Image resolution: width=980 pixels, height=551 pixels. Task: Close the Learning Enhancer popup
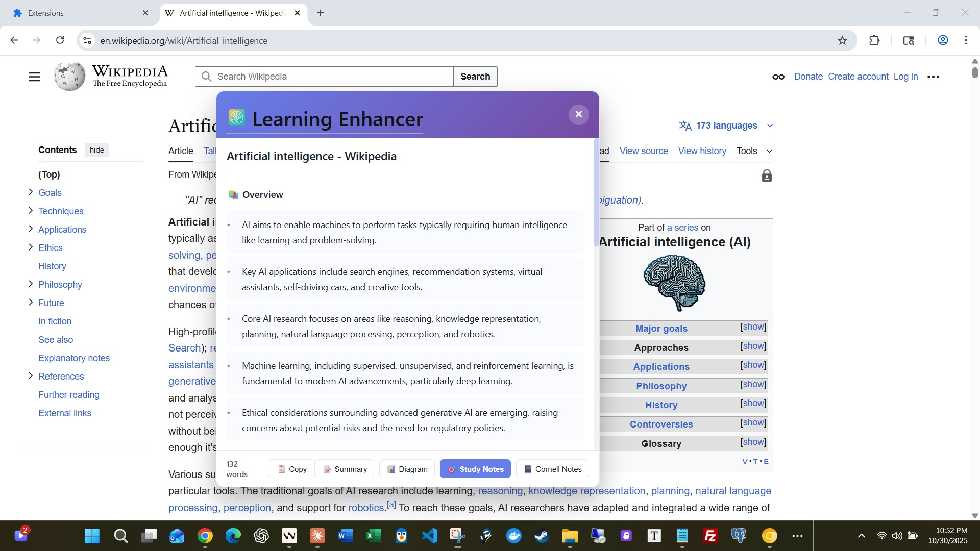tap(578, 114)
